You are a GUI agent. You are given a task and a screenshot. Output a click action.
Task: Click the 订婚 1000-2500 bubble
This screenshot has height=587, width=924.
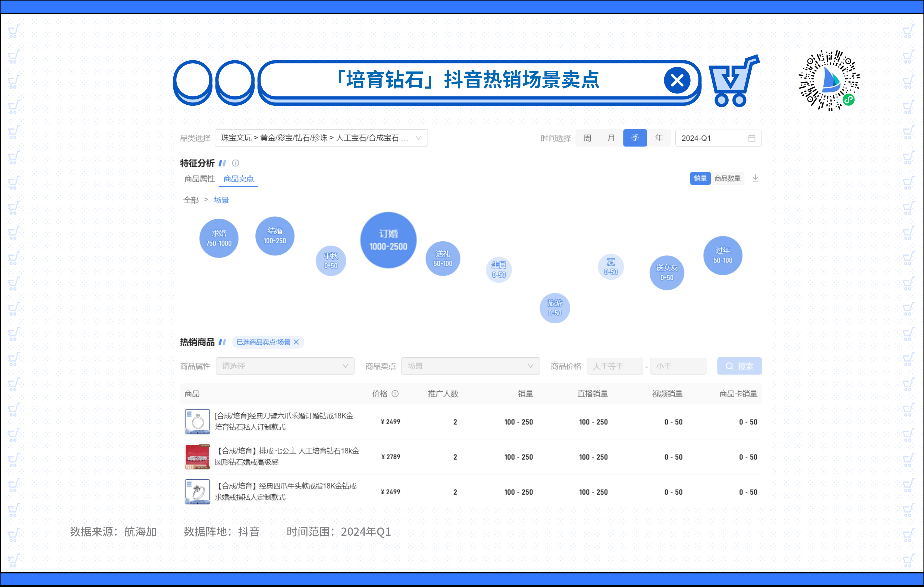pyautogui.click(x=388, y=240)
